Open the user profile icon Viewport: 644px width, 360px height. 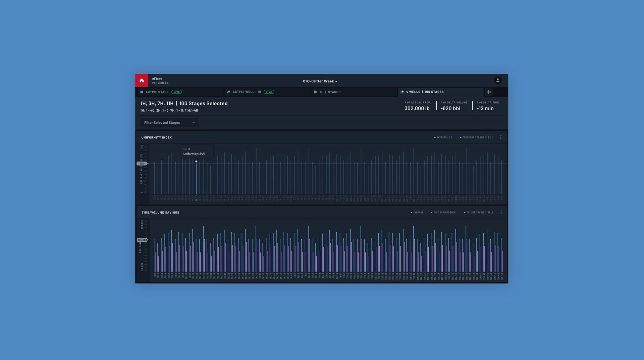point(498,80)
